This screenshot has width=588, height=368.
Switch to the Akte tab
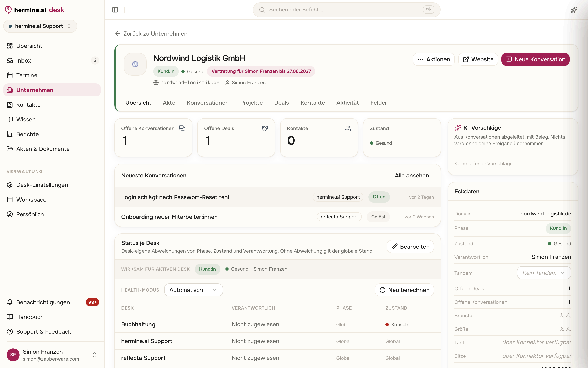169,103
